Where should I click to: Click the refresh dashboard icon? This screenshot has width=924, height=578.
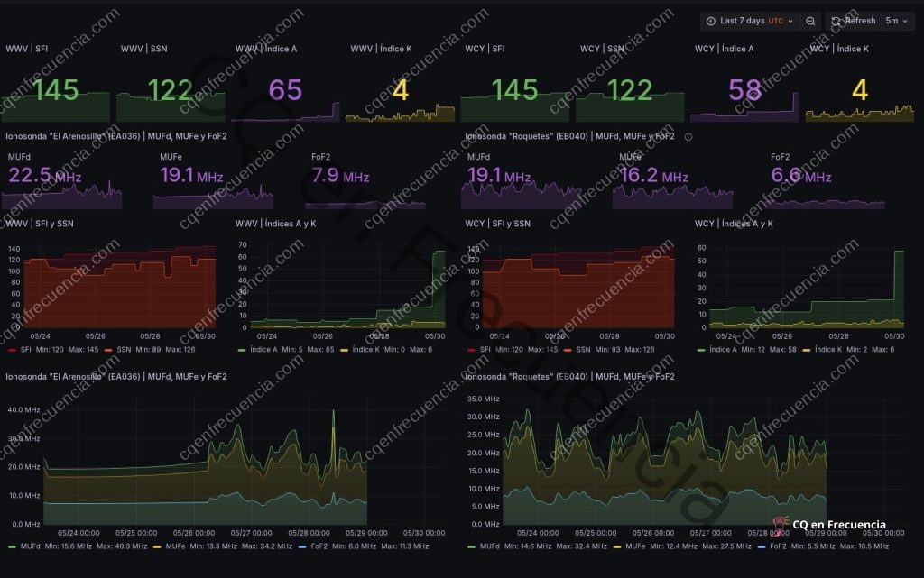coord(836,21)
